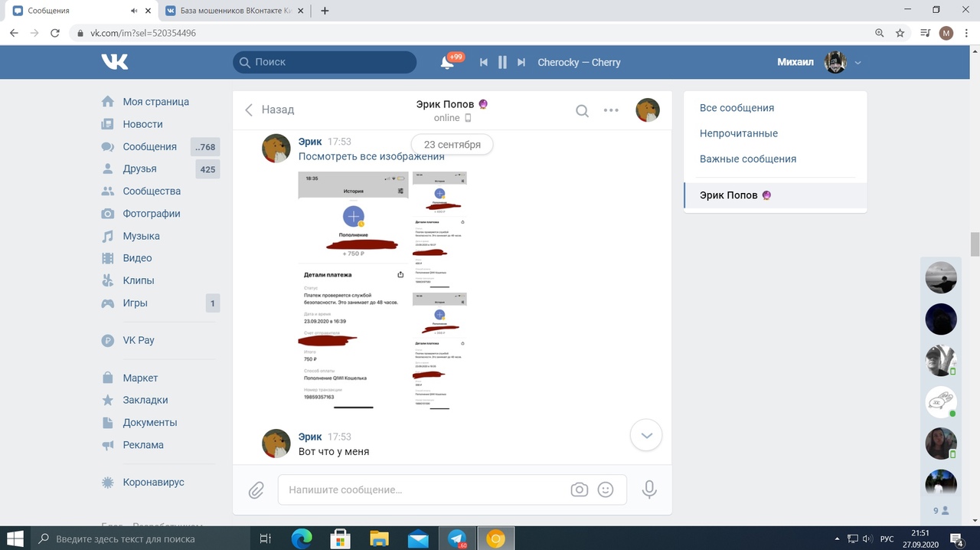Select the Непрочитанные messages filter
The image size is (980, 550).
(738, 133)
